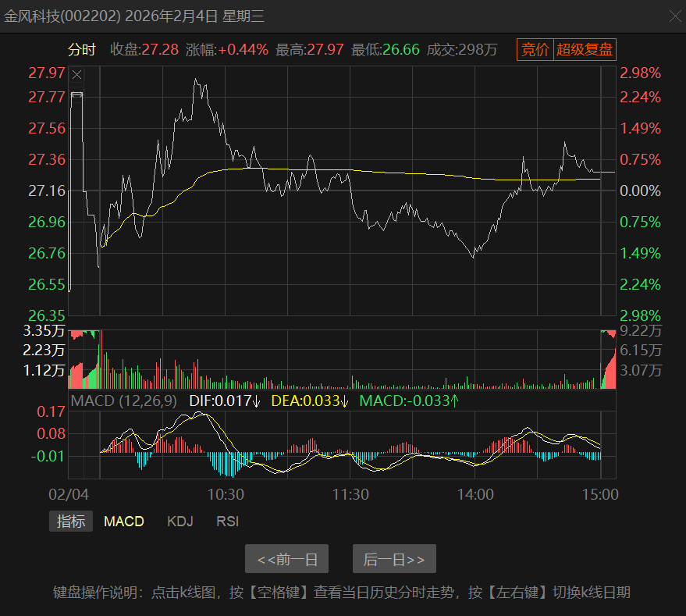Open 超级复盘 super review
This screenshot has height=616, width=686.
tap(585, 49)
